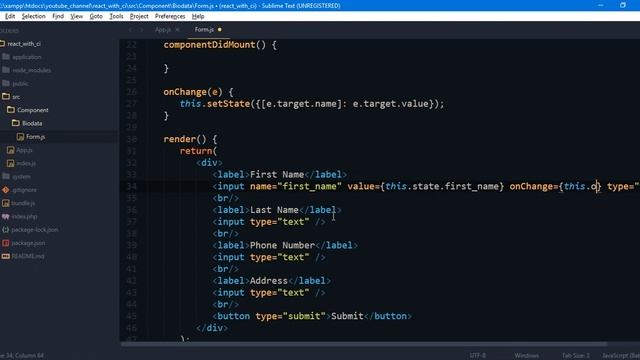Screen dimensions: 640x360
Task: Open .gitignore from the sidebar
Action: [24, 190]
